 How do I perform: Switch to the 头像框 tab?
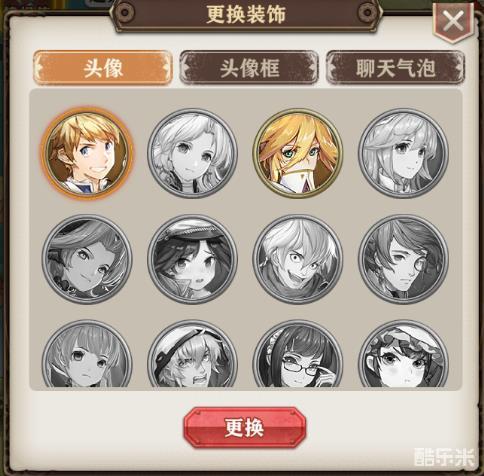click(x=249, y=68)
